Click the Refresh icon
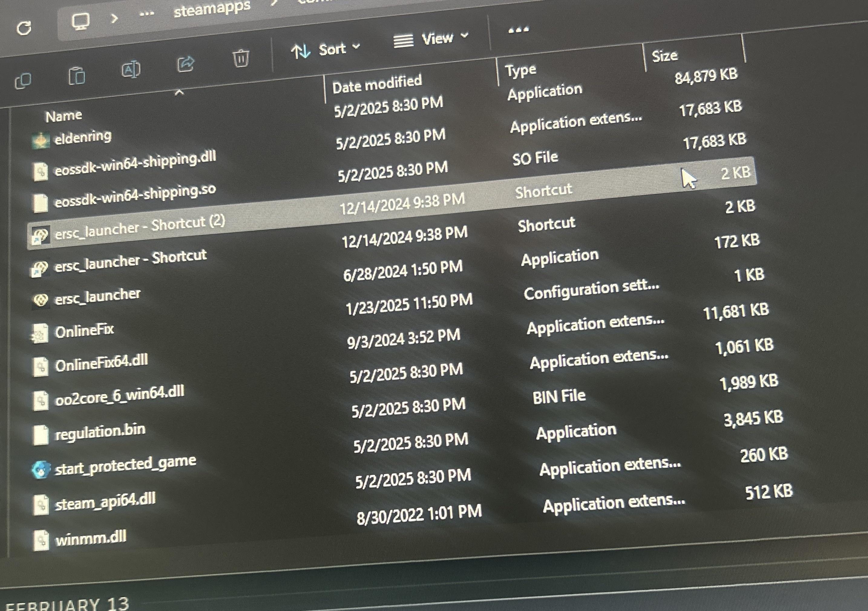 pyautogui.click(x=24, y=28)
